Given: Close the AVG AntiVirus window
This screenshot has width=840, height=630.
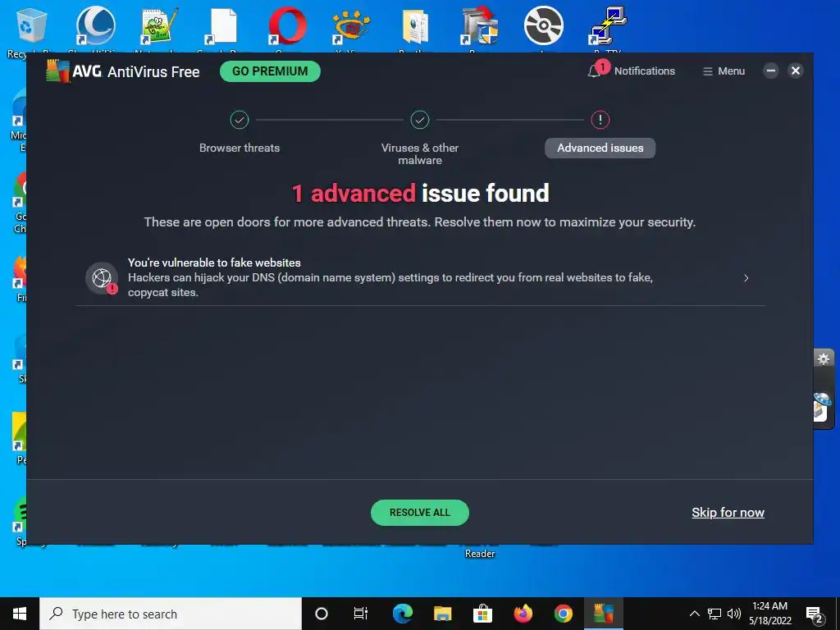Looking at the screenshot, I should (796, 71).
